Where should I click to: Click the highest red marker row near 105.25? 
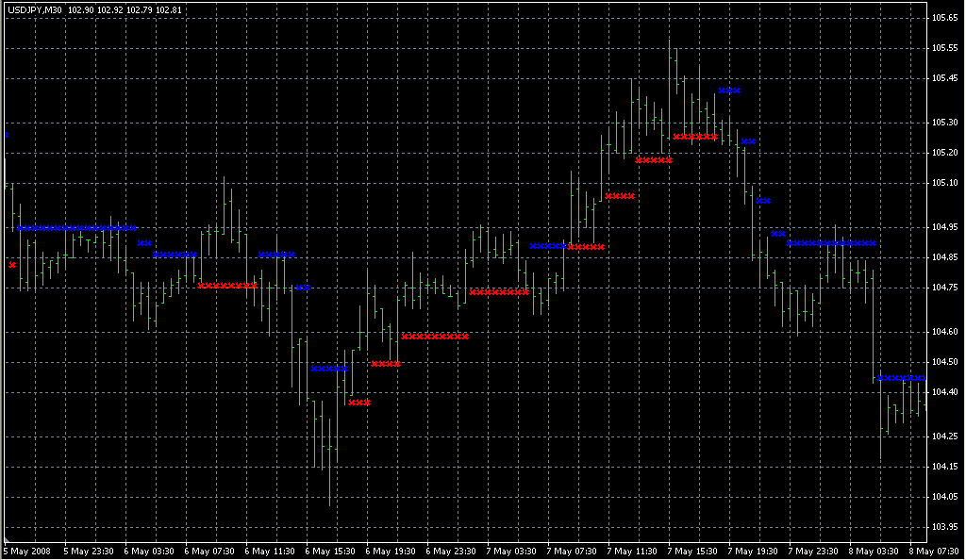(695, 137)
